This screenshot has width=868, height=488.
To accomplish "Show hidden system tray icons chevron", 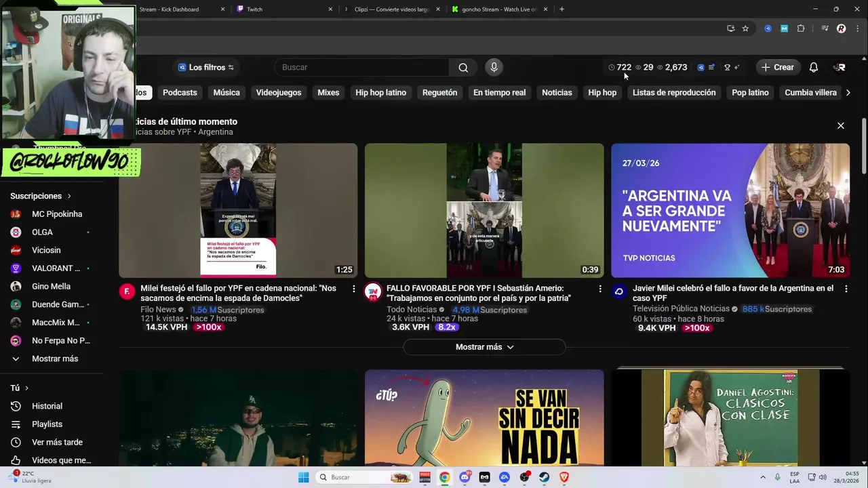I will [762, 477].
